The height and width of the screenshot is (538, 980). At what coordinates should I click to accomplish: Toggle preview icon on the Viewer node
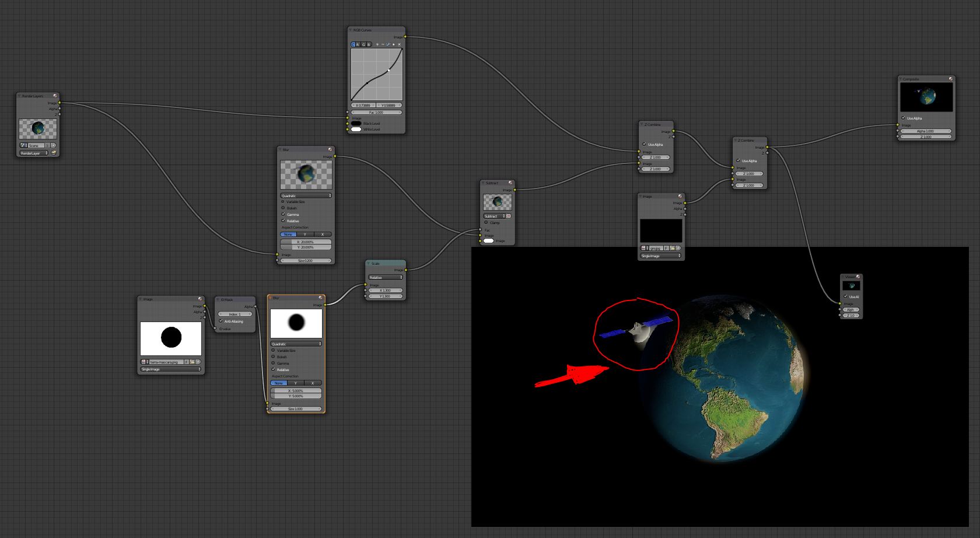(x=858, y=277)
